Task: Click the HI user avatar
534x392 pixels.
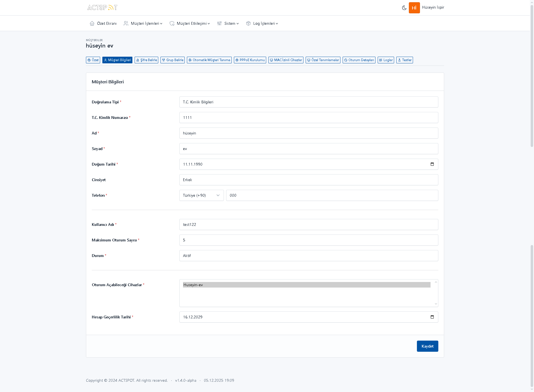Action: click(414, 8)
